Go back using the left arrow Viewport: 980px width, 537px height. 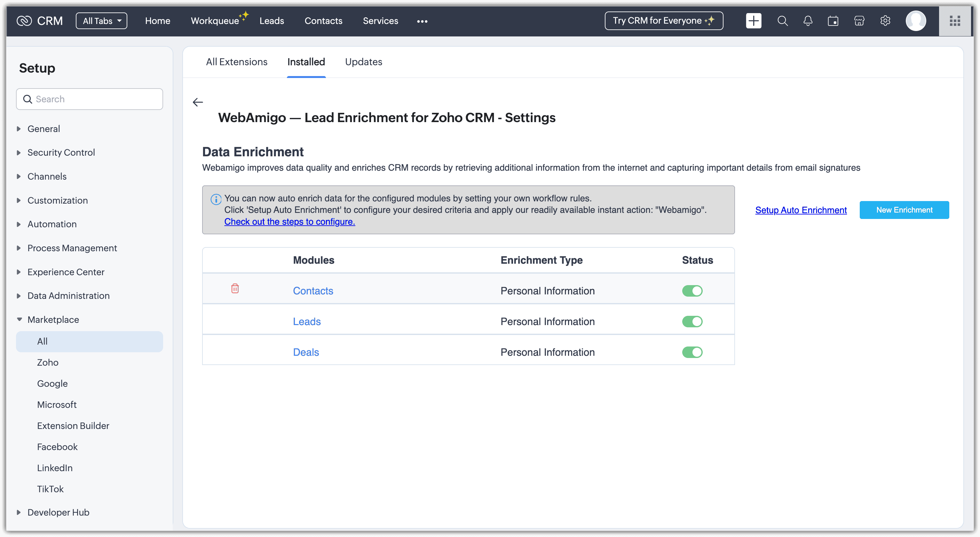coord(198,102)
